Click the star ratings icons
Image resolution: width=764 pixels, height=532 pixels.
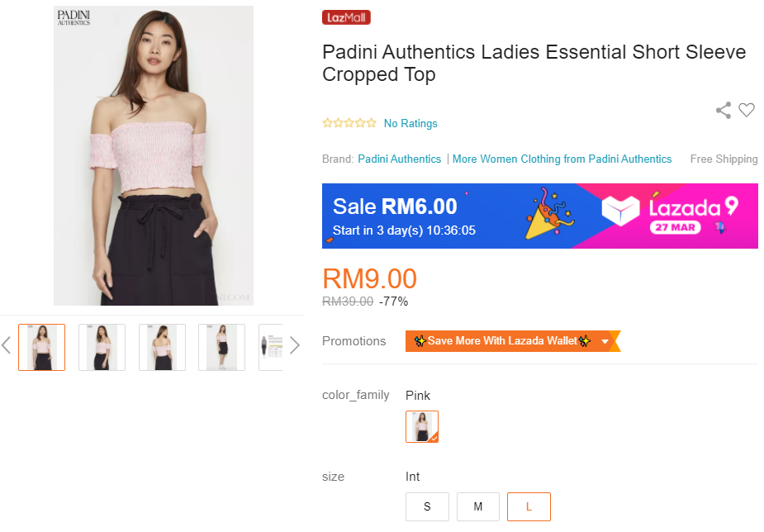[349, 123]
